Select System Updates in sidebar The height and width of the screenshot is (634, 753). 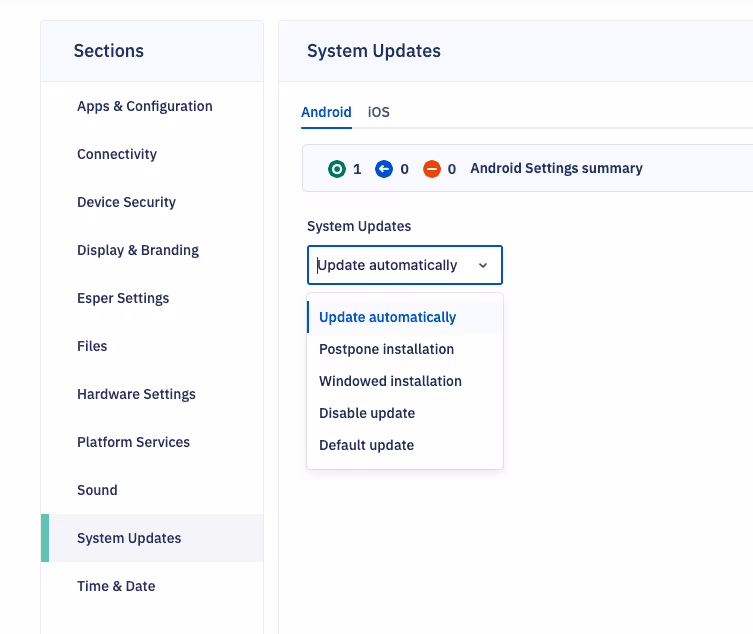[x=152, y=538]
